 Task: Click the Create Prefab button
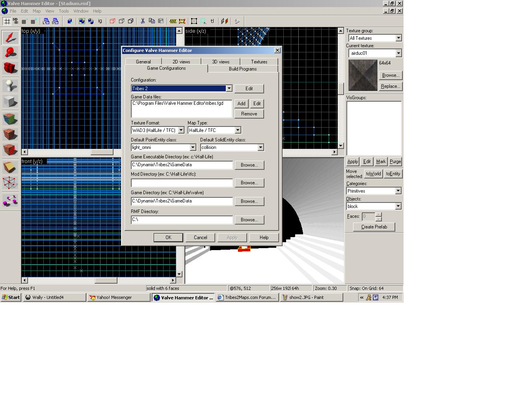coord(374,227)
